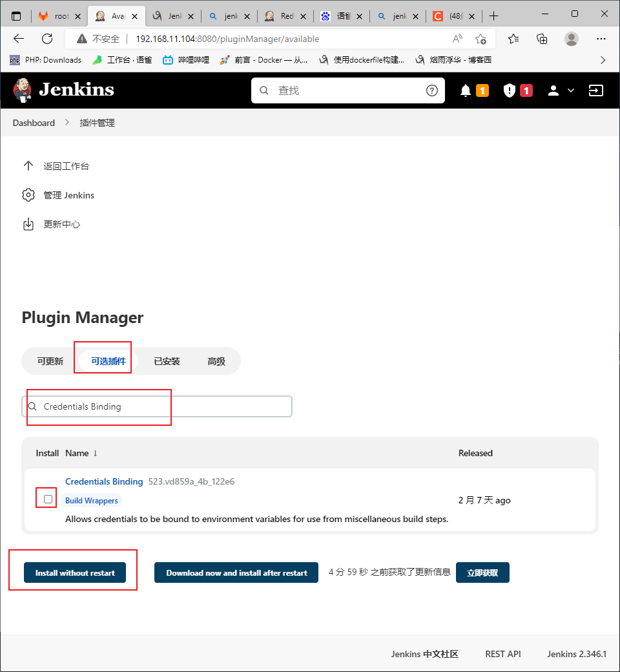The width and height of the screenshot is (620, 672).
Task: Click 返回工作台 up-arrow link
Action: coord(56,166)
